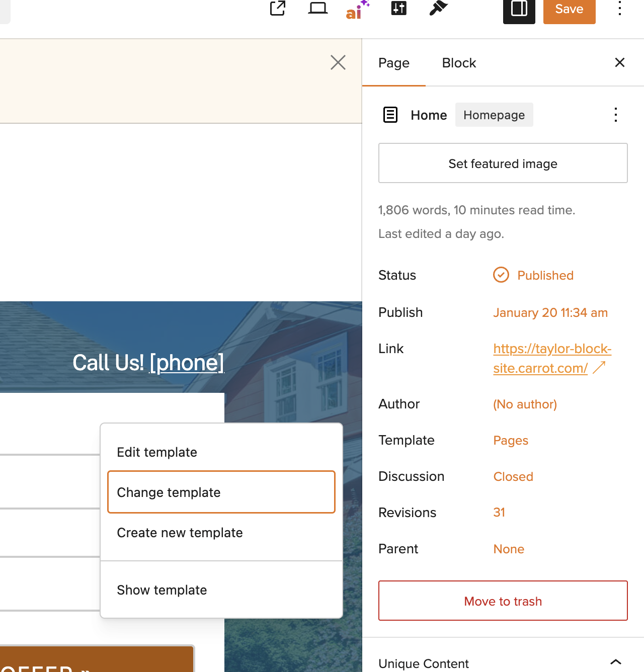Open the device preview laptop icon
The image size is (644, 672).
click(317, 8)
